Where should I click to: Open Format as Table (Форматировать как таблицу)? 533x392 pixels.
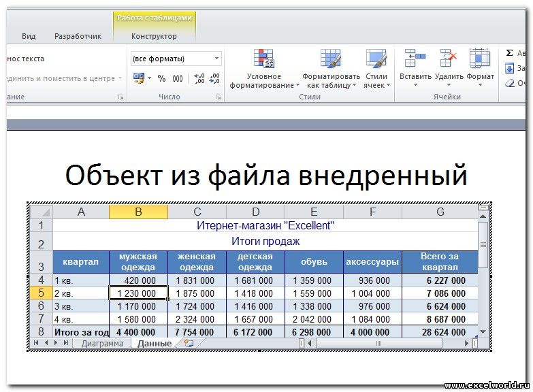click(x=331, y=69)
